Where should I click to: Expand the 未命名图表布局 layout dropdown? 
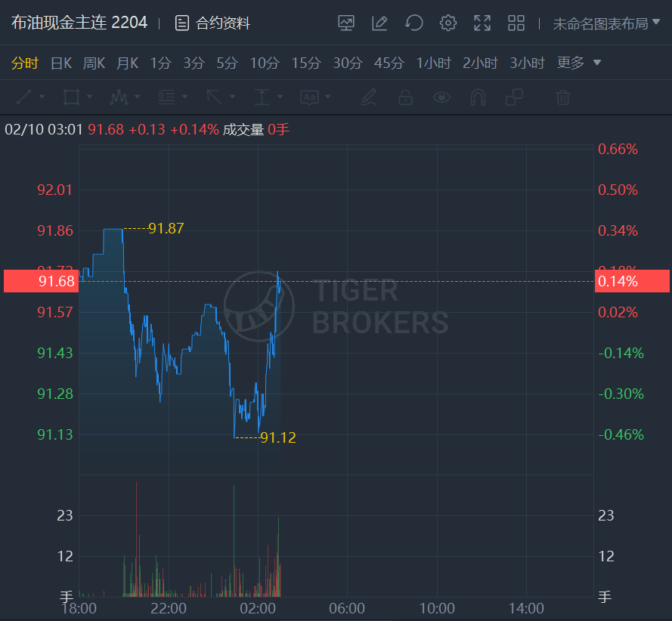(x=606, y=23)
